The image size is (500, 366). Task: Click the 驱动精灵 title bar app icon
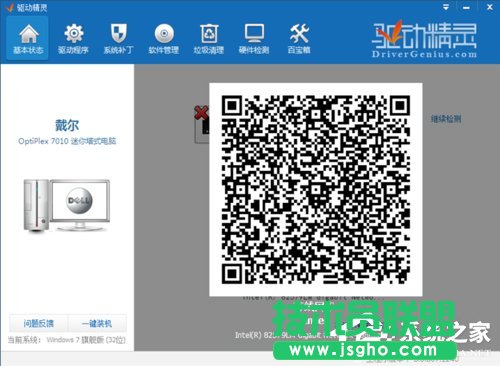[x=9, y=7]
